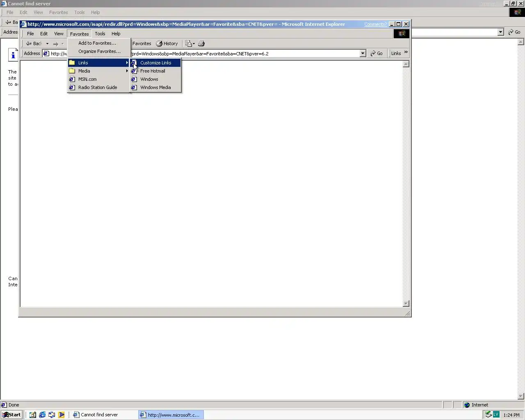Expand the Links favorites folder
525x420 pixels.
pos(99,63)
